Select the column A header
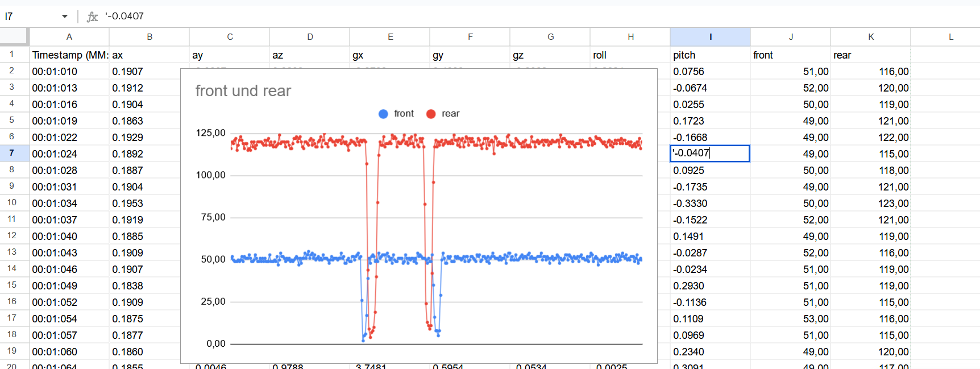Viewport: 980px width, 369px height. 69,37
